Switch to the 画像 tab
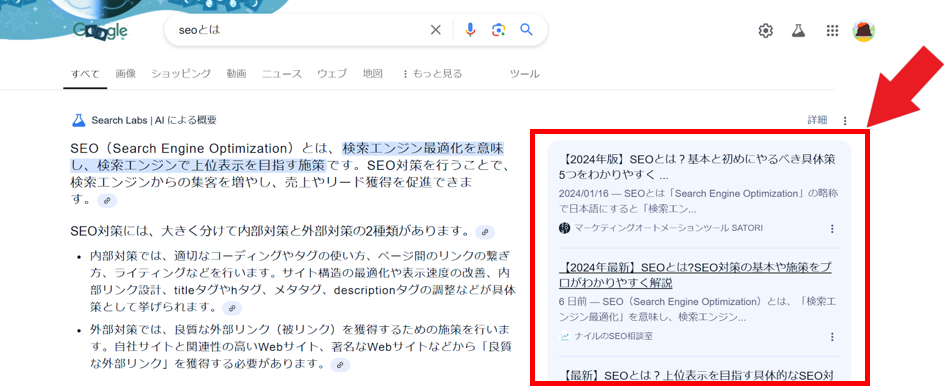This screenshot has height=389, width=946. click(x=126, y=74)
